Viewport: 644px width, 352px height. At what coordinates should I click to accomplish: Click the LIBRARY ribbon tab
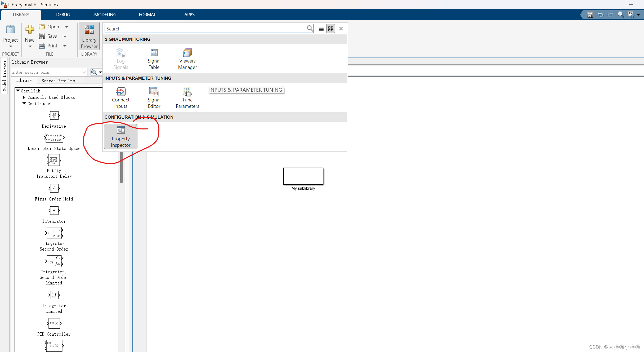21,14
